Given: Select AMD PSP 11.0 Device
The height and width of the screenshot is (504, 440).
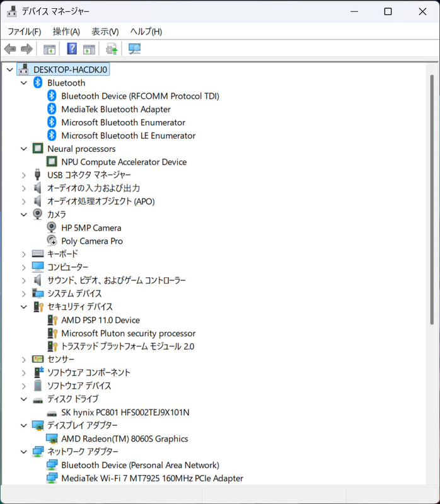Looking at the screenshot, I should [101, 320].
